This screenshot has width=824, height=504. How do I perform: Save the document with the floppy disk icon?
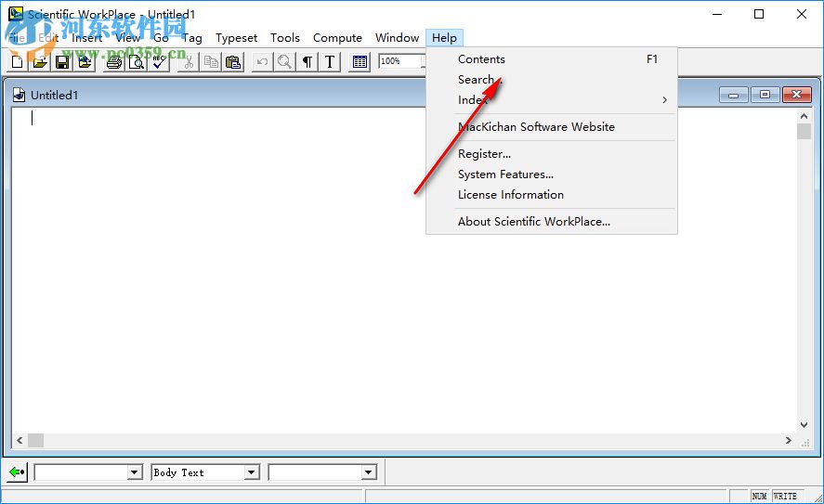[62, 62]
